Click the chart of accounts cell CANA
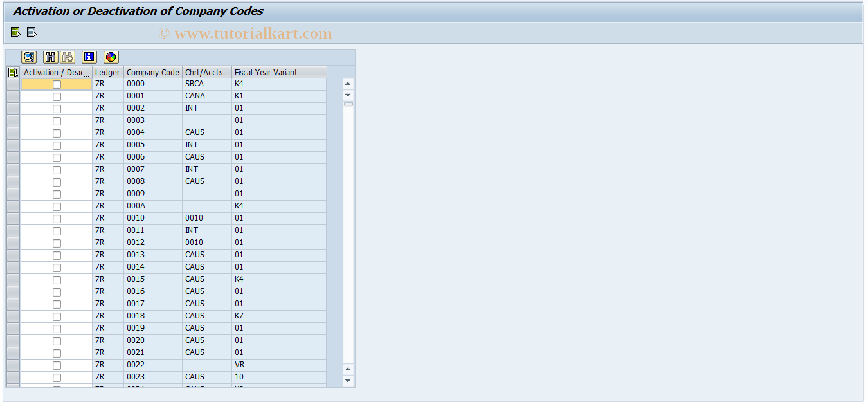This screenshot has width=868, height=402. (207, 96)
